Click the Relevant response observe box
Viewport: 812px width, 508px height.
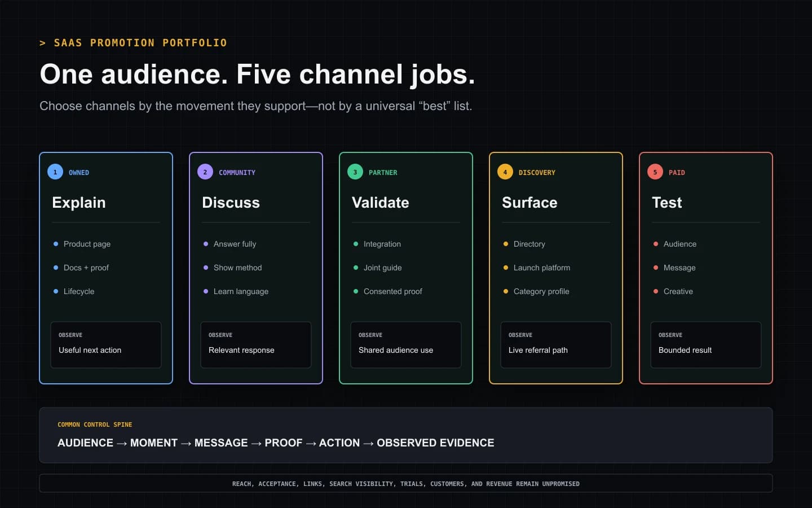(x=256, y=345)
